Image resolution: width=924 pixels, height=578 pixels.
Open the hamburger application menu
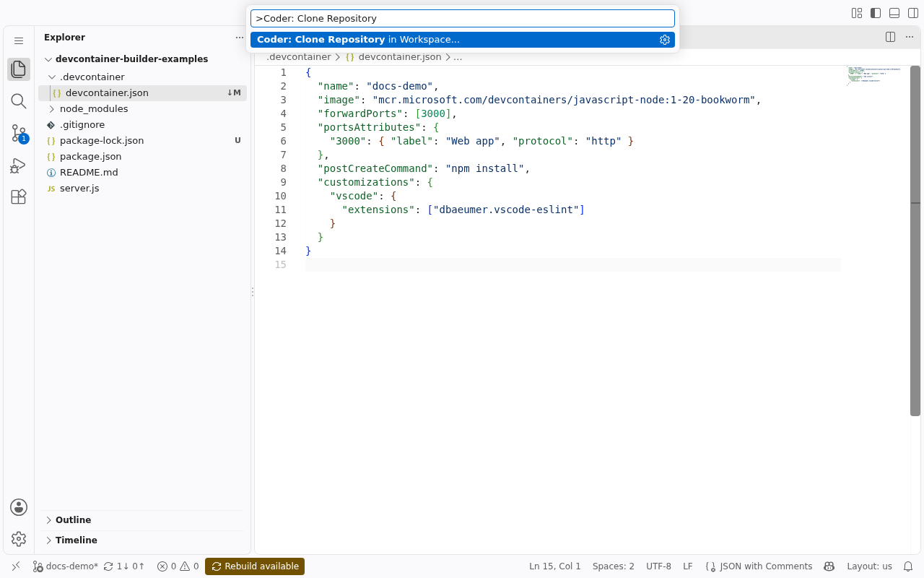click(x=19, y=41)
